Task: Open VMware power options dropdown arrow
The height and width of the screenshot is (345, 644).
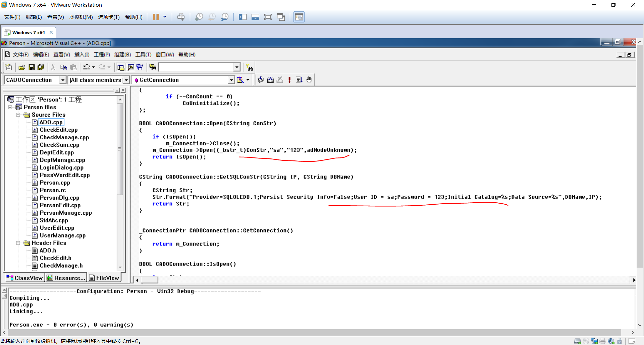Action: click(165, 17)
